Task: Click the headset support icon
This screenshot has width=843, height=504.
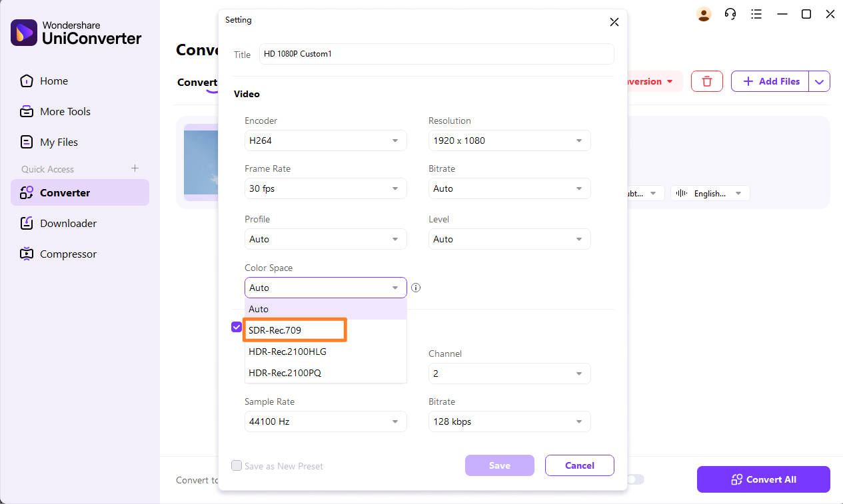Action: (730, 14)
